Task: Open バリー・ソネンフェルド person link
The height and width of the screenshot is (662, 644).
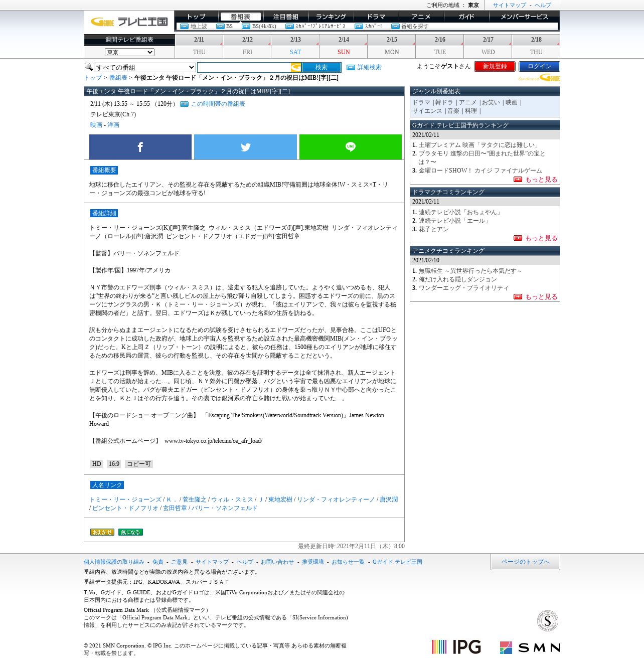Action: (x=224, y=508)
